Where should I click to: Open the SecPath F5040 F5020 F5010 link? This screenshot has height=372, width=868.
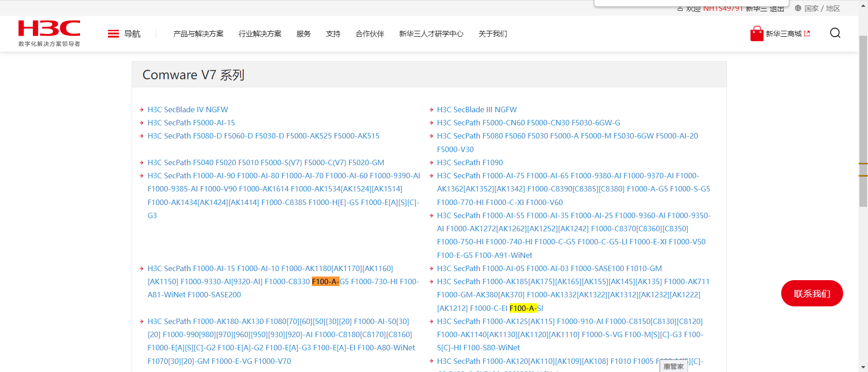pos(266,162)
